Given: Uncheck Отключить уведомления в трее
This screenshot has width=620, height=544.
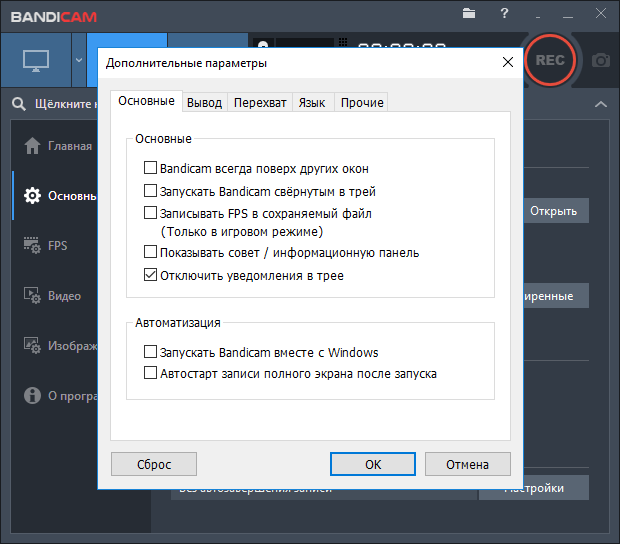Looking at the screenshot, I should [x=150, y=275].
